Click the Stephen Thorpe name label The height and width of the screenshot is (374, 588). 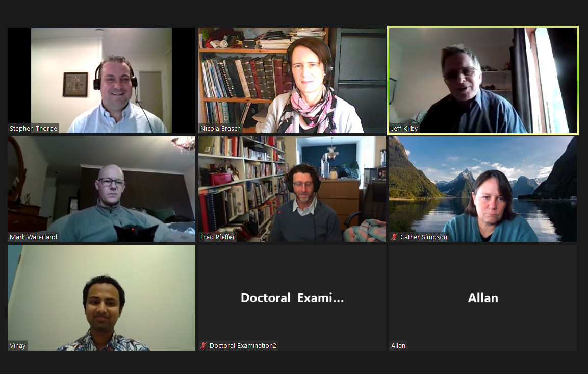pos(33,128)
